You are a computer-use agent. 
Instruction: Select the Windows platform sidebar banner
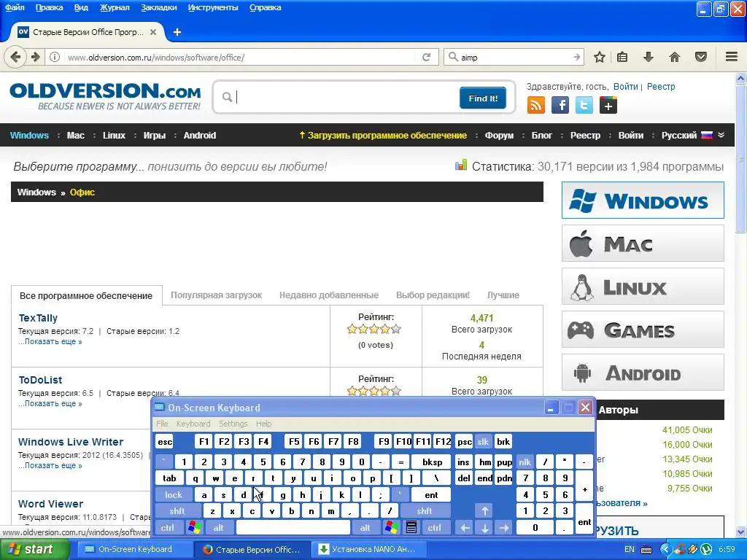[x=643, y=200]
